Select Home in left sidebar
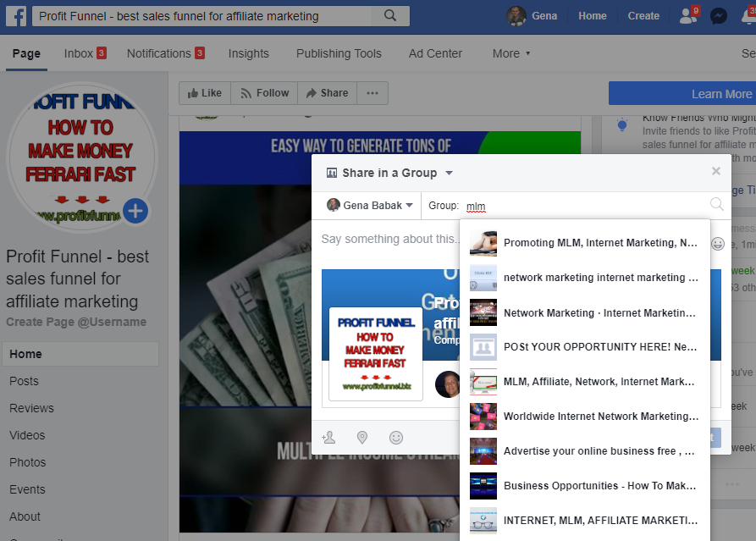Viewport: 756px width, 541px height. [80, 354]
